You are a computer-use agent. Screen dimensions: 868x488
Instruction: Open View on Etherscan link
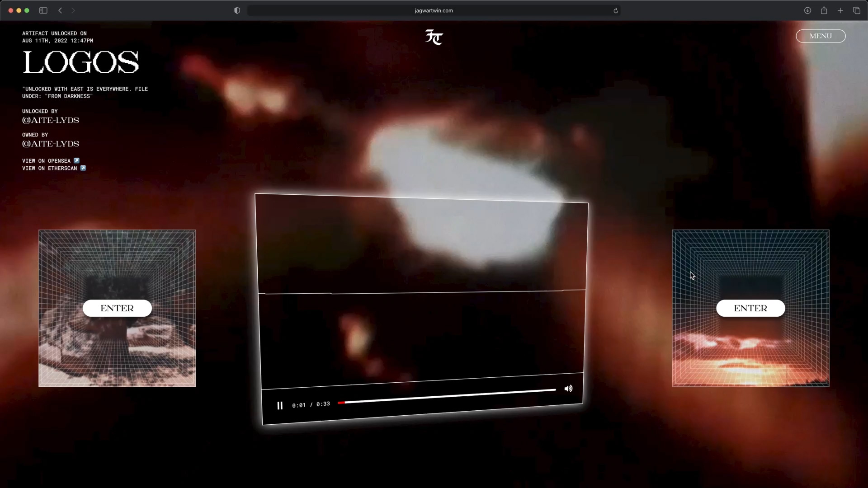[53, 169]
